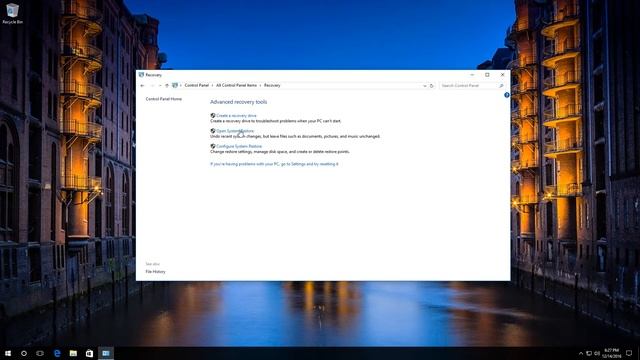Maximize the Recovery window

point(487,75)
